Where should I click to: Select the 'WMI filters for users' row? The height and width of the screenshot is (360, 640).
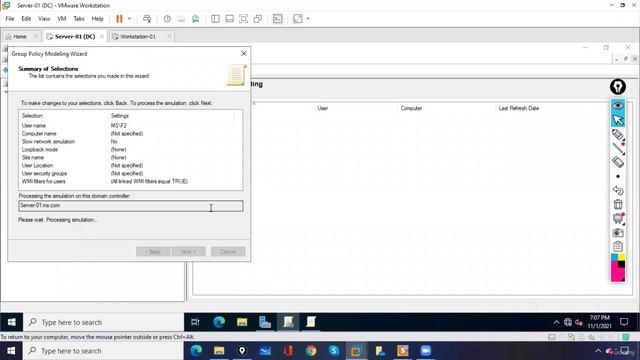tap(131, 181)
